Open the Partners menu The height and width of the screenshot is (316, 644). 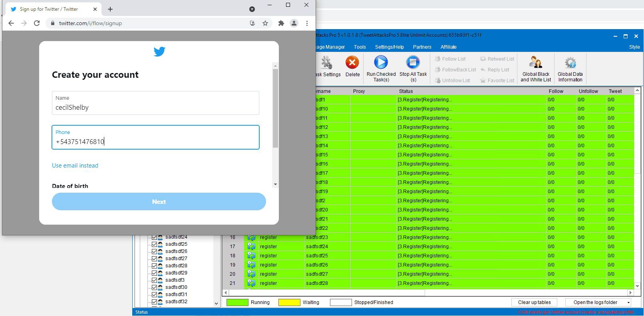(422, 47)
